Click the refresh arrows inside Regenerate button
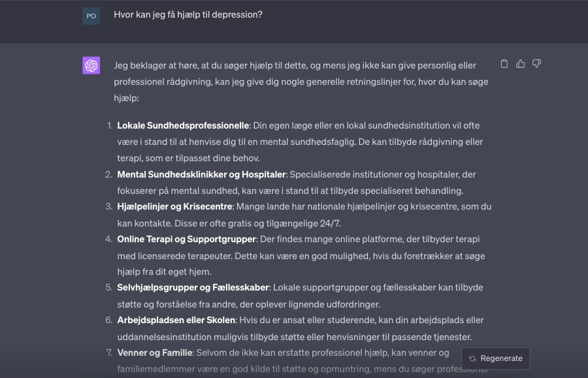The image size is (588, 378). [x=472, y=358]
